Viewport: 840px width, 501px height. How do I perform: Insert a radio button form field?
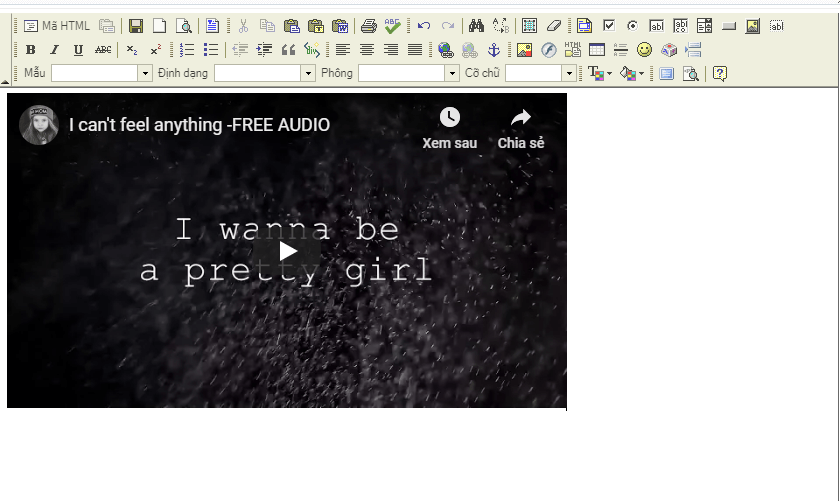[632, 26]
